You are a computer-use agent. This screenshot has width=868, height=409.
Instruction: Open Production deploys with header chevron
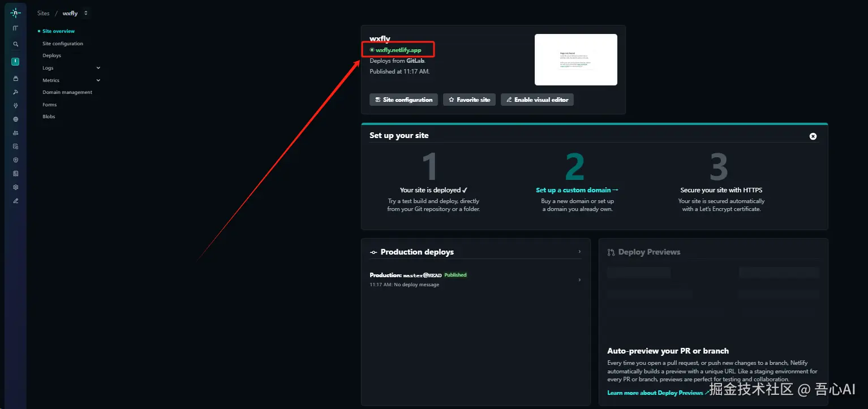pyautogui.click(x=579, y=252)
